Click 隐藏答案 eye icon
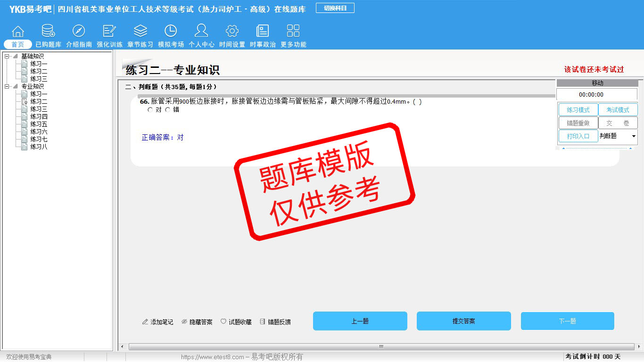The height and width of the screenshot is (362, 644). click(184, 322)
